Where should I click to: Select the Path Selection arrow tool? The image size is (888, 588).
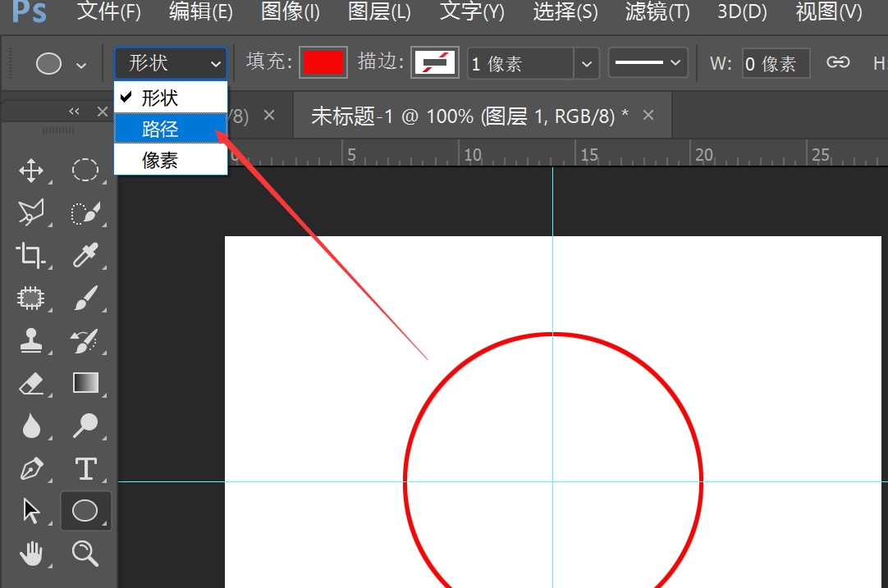[31, 511]
